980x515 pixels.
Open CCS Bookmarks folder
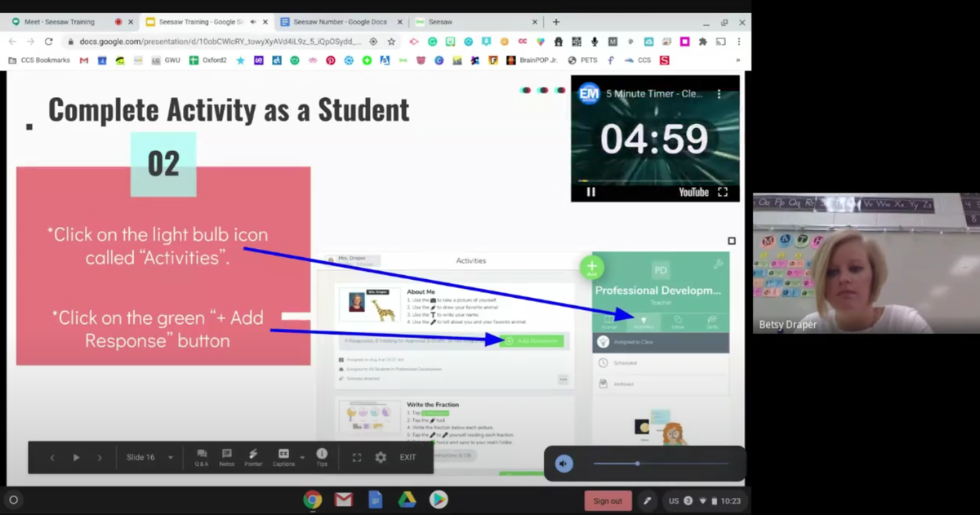click(39, 60)
